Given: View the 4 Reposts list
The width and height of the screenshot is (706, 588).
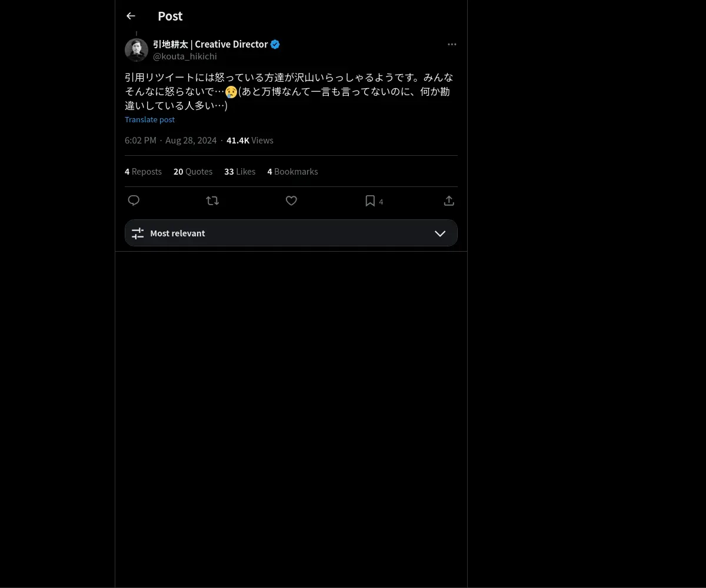Looking at the screenshot, I should [x=143, y=172].
